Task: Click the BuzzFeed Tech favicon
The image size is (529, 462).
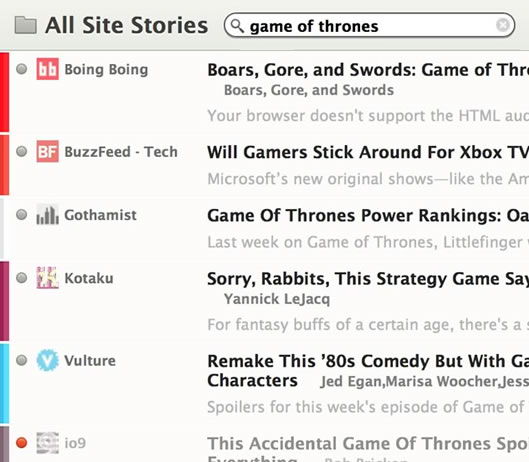Action: tap(48, 152)
